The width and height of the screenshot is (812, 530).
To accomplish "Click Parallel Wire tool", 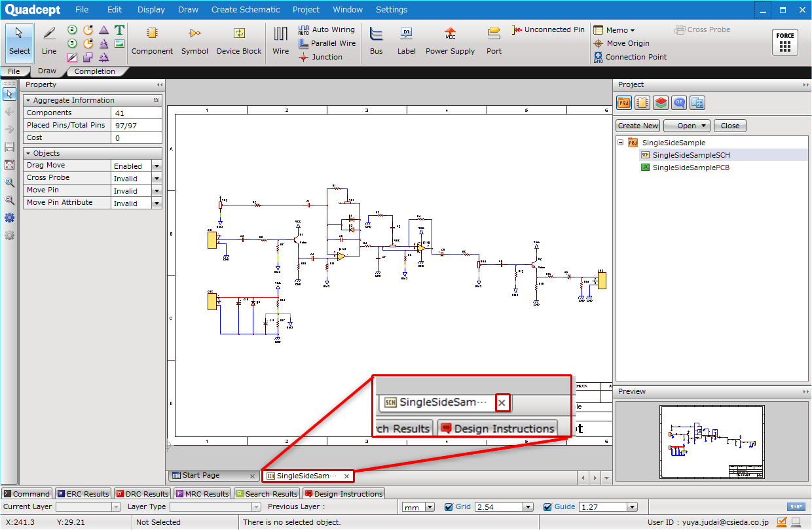I will [x=327, y=43].
